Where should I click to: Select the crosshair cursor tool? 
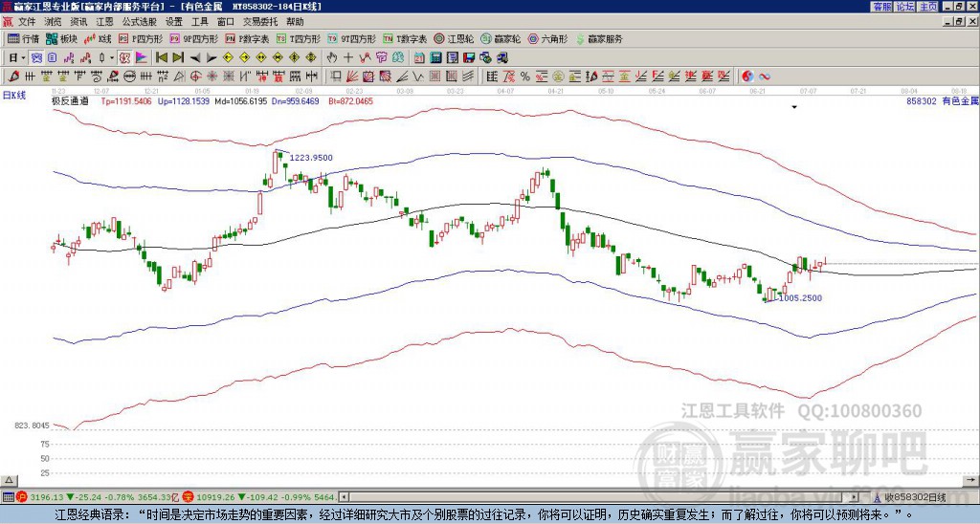tap(348, 58)
